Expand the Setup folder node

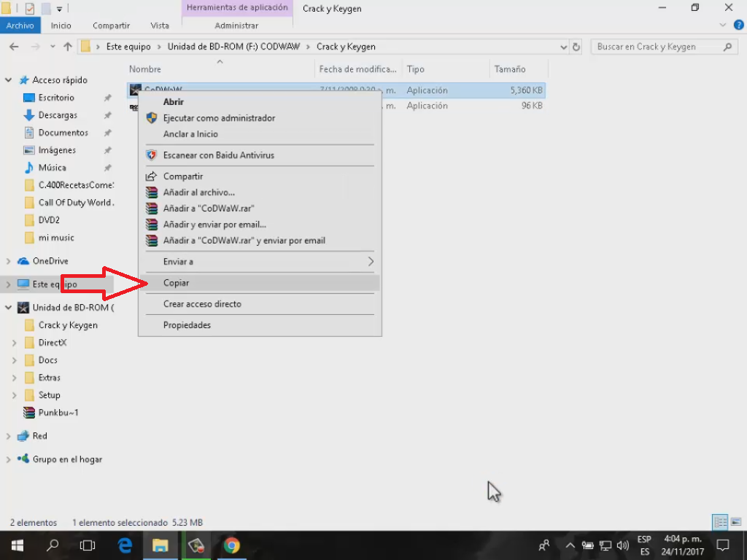pos(15,395)
